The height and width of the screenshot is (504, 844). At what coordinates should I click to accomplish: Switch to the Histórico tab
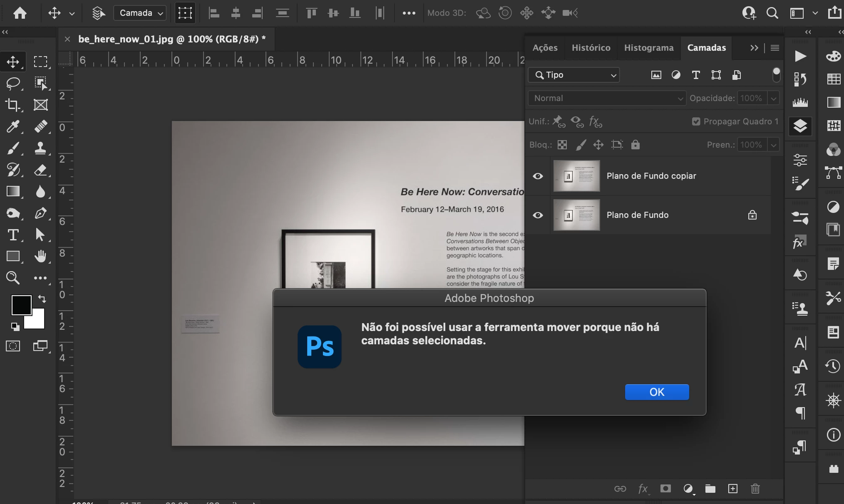click(591, 48)
